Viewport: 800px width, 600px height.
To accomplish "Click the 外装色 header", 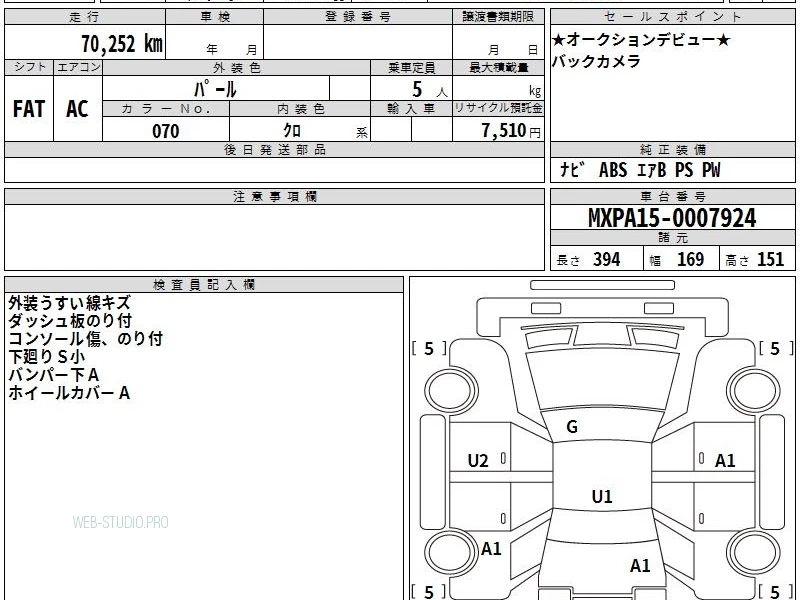I will (x=236, y=68).
